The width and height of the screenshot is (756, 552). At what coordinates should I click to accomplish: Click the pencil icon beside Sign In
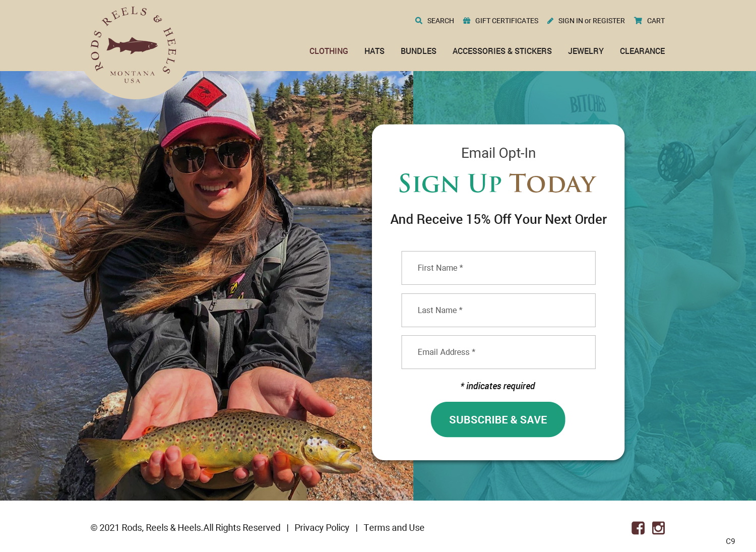[x=550, y=21]
